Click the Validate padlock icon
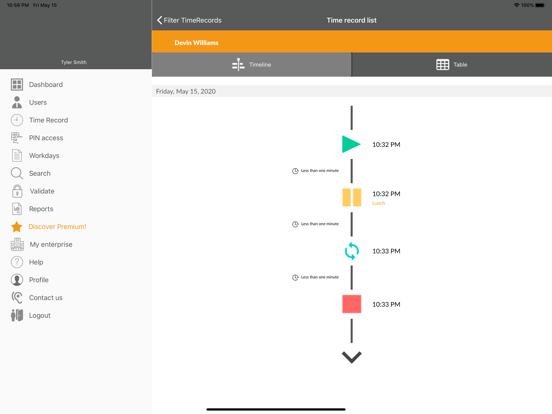Screen dimensions: 552x414 17,191
